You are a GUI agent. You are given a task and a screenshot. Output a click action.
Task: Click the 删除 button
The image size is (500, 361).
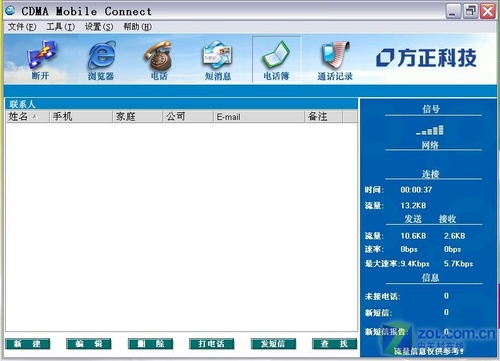[150, 344]
